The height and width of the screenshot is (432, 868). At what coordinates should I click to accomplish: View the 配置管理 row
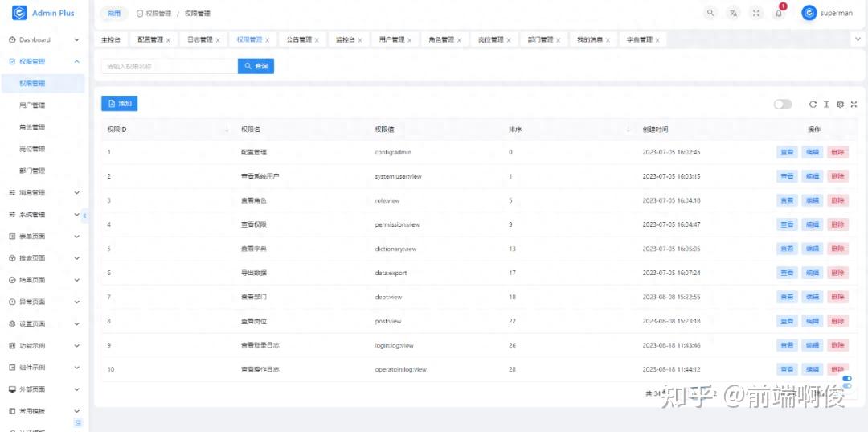787,152
